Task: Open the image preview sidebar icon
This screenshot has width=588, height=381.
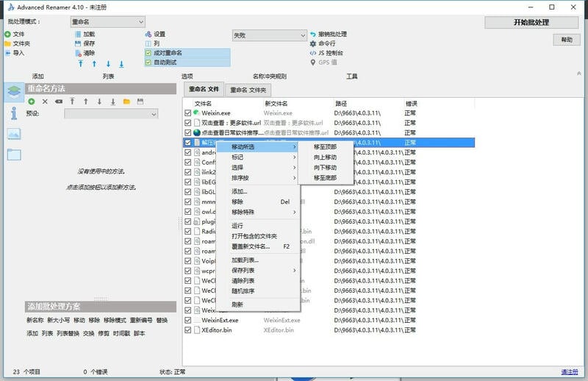Action: [14, 134]
